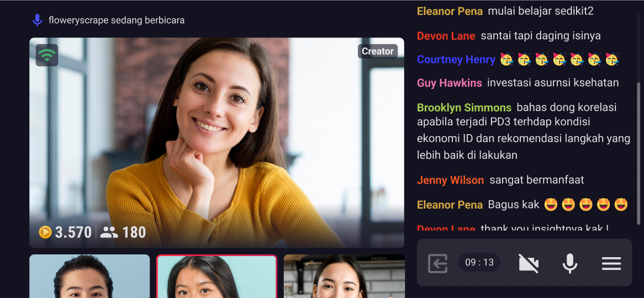Viewport: 644px width, 298px height.
Task: Click the 'floweryscrape sedang berbicara' text
Action: pyautogui.click(x=116, y=20)
